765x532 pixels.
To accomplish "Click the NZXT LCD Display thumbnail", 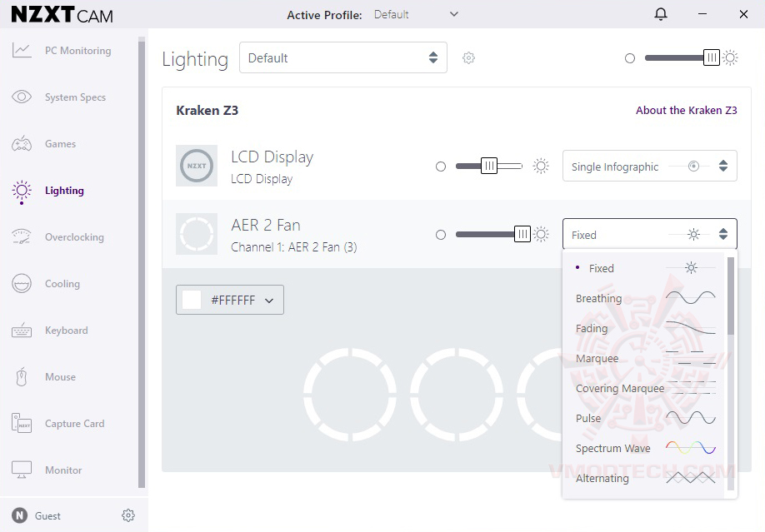I will coord(197,166).
